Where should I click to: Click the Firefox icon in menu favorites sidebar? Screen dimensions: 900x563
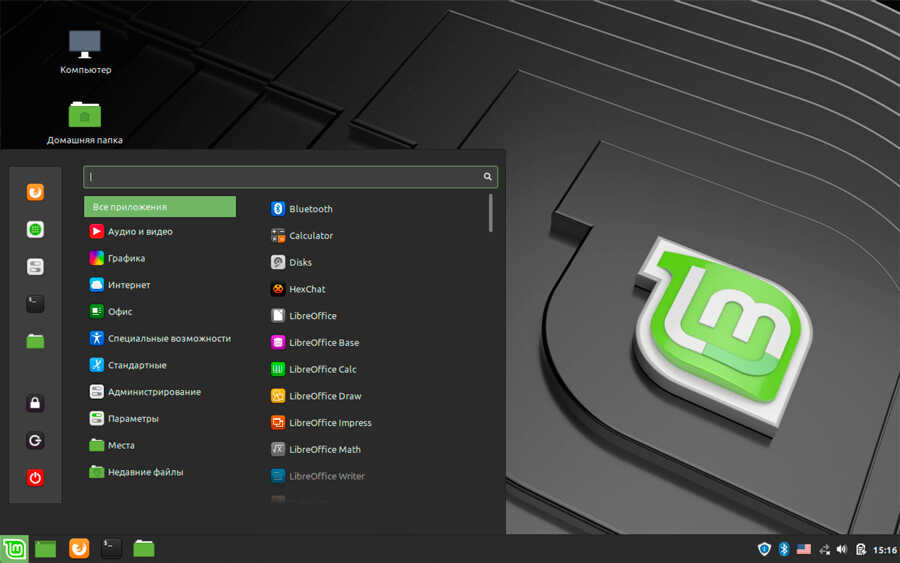coord(35,190)
